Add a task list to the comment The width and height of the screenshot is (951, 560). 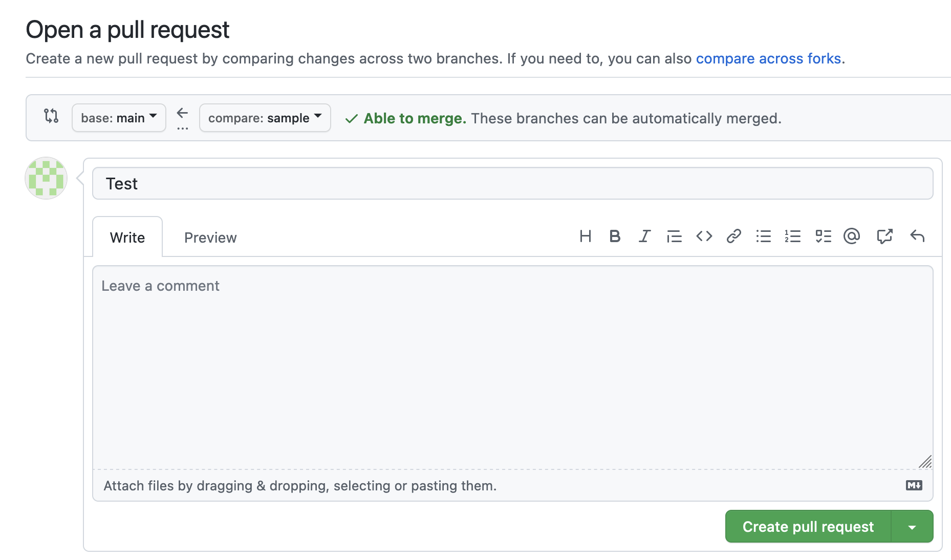click(x=823, y=236)
